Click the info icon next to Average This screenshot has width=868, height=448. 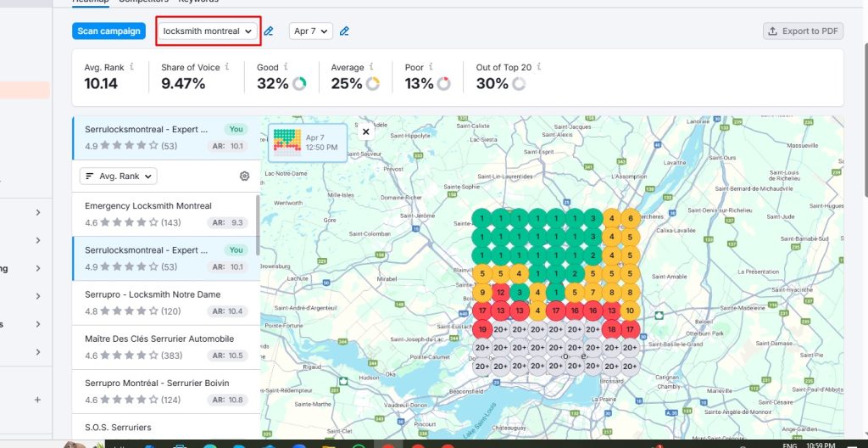tap(371, 66)
